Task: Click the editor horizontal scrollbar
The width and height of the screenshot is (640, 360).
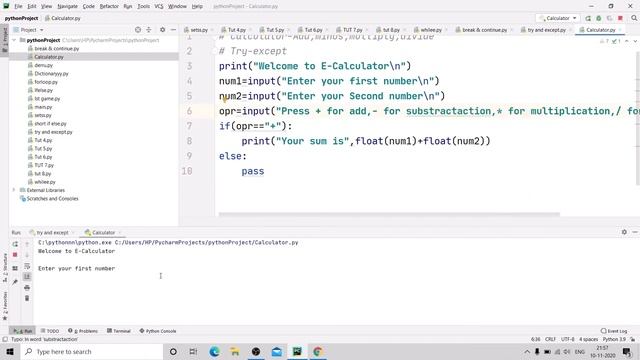Action: [389, 214]
